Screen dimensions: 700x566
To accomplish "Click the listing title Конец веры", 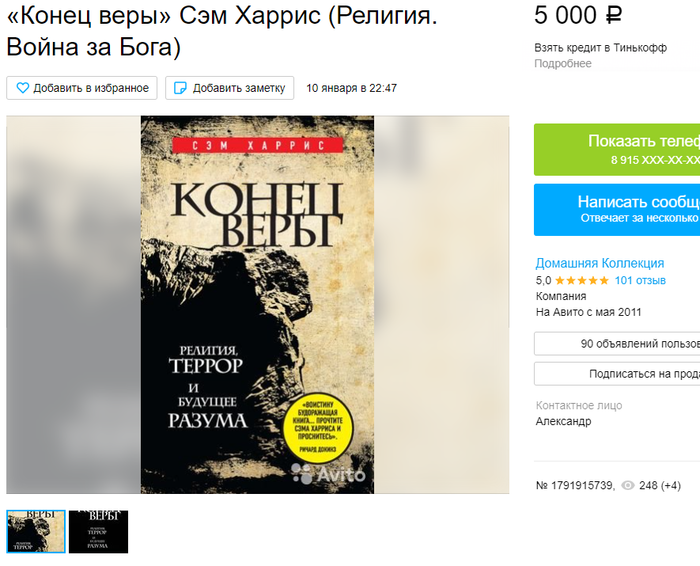I will (222, 31).
